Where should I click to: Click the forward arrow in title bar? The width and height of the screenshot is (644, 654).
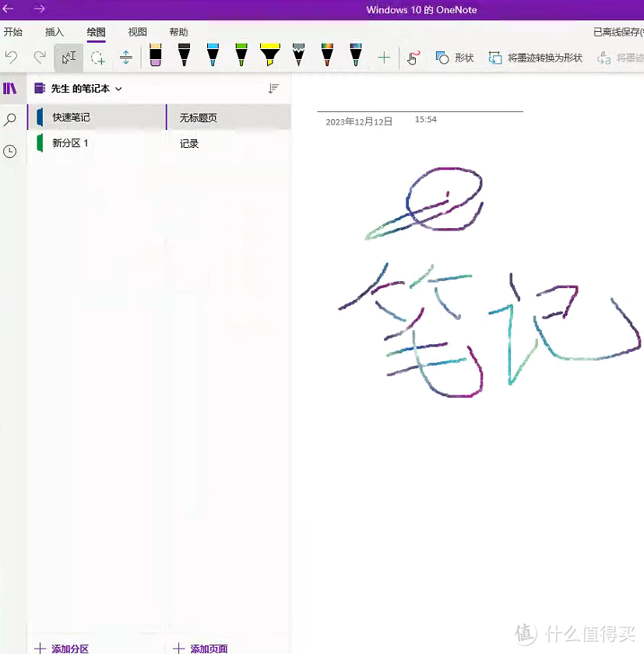point(40,9)
